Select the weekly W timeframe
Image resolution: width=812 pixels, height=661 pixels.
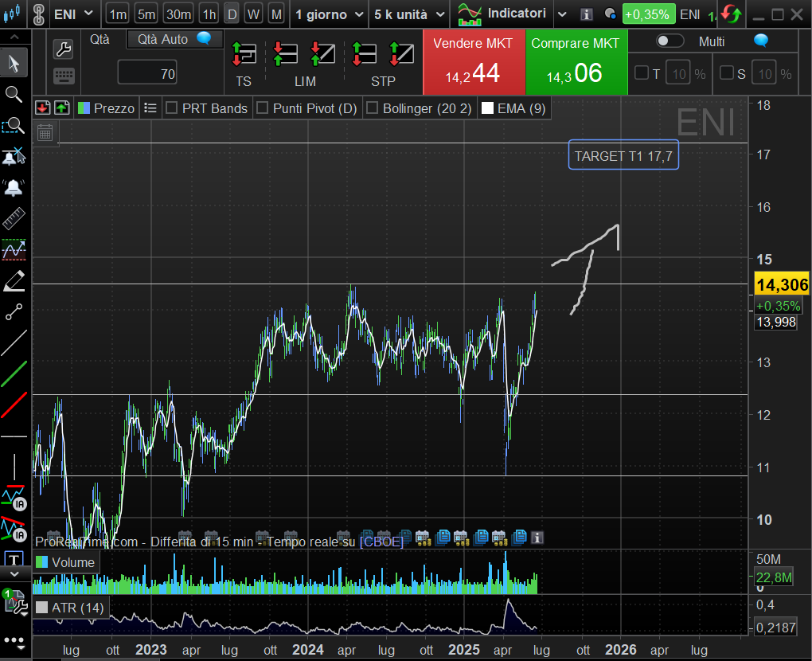point(253,14)
